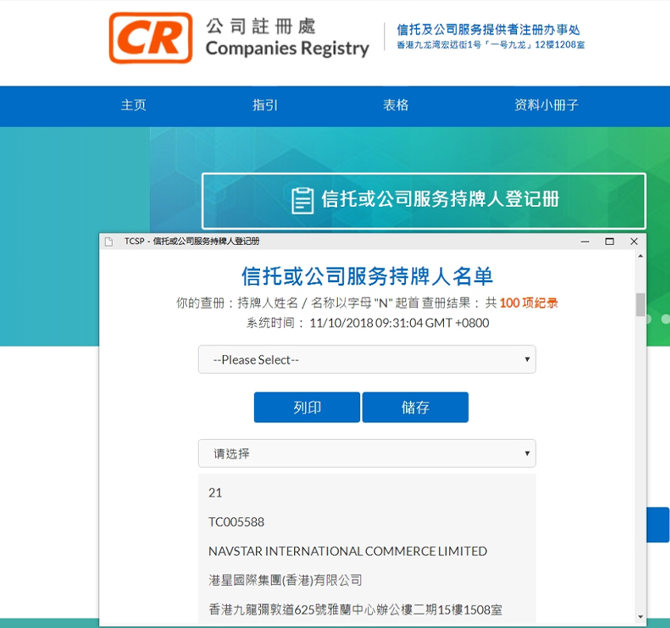Click the licence number TC005588
The image size is (670, 628).
(x=236, y=522)
